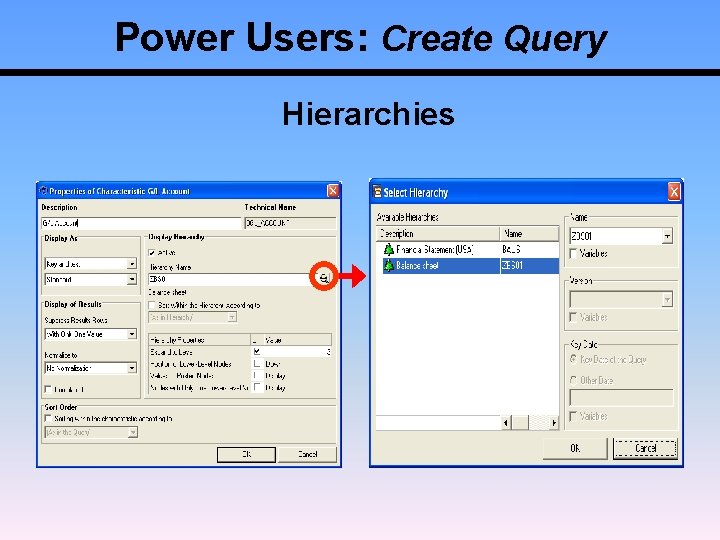Click the Other Date input field
The width and height of the screenshot is (720, 540).
coord(621,397)
